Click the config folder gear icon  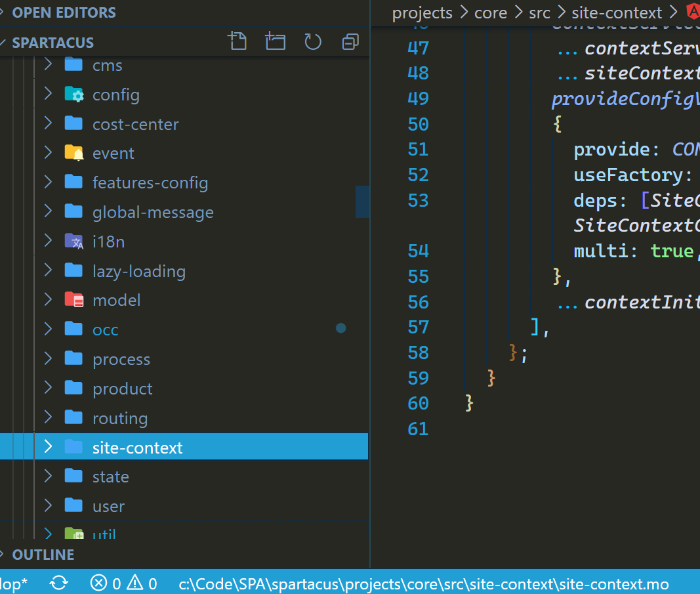click(x=74, y=95)
